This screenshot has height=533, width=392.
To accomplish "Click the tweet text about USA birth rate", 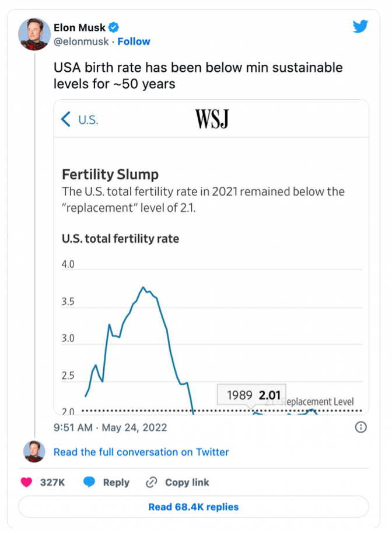I will click(x=198, y=75).
